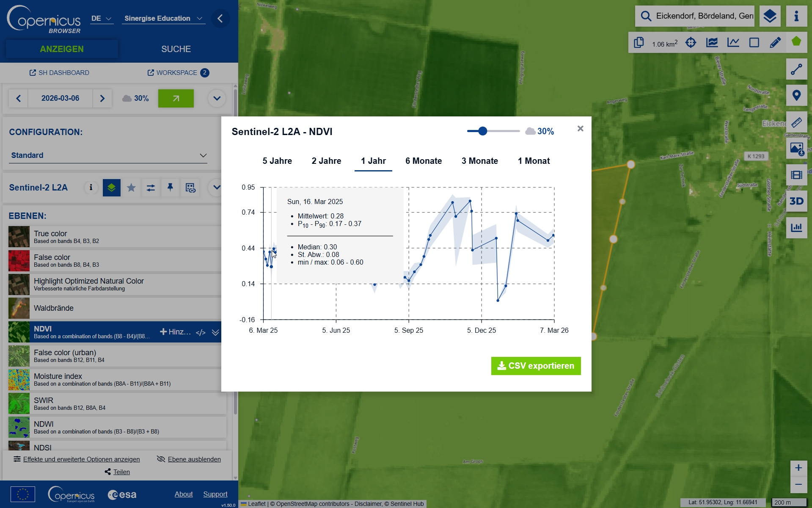
Task: Expand the date options chevron
Action: tap(217, 98)
